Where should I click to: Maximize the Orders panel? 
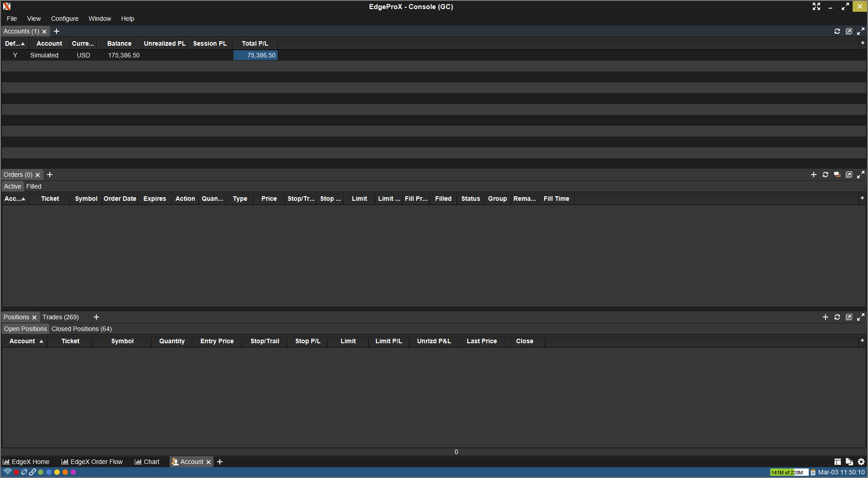[861, 175]
